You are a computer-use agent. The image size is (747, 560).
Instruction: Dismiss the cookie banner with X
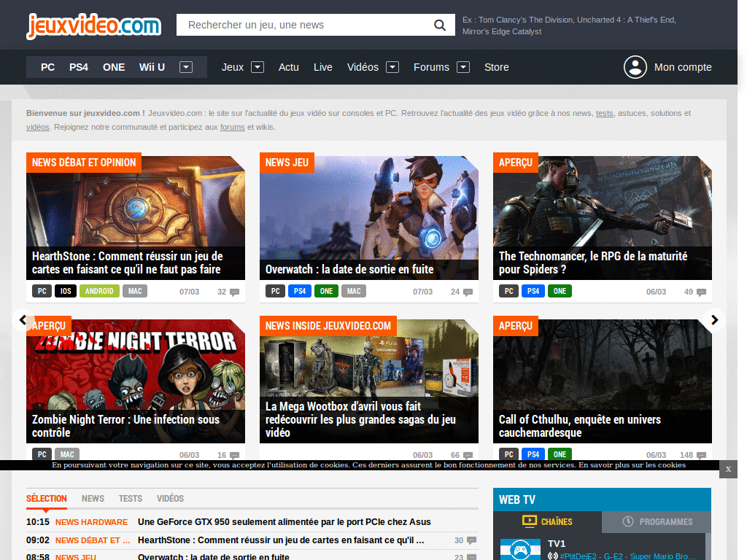pyautogui.click(x=728, y=470)
